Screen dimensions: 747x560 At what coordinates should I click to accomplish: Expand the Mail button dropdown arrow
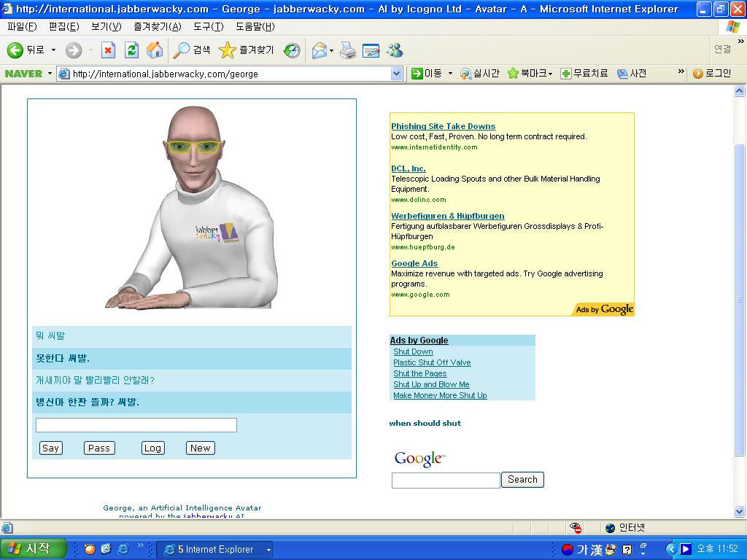pos(332,50)
